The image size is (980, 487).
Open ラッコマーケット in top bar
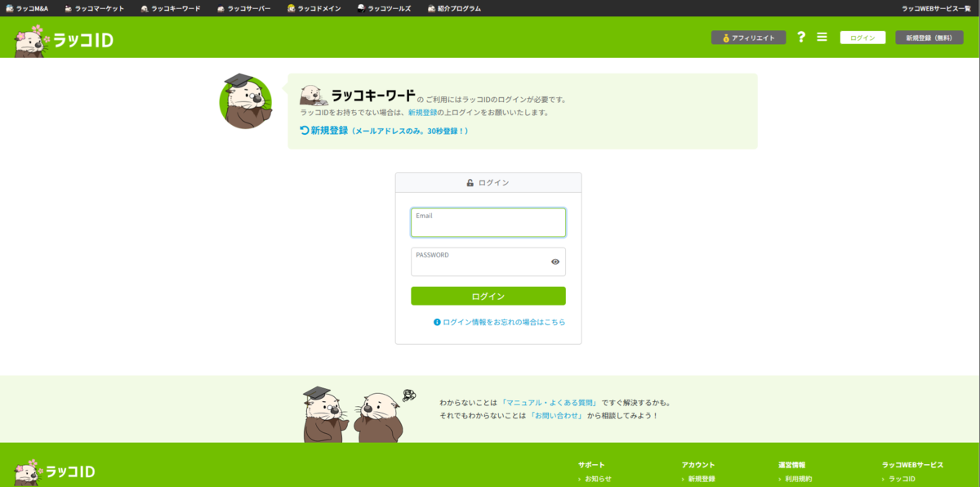94,8
